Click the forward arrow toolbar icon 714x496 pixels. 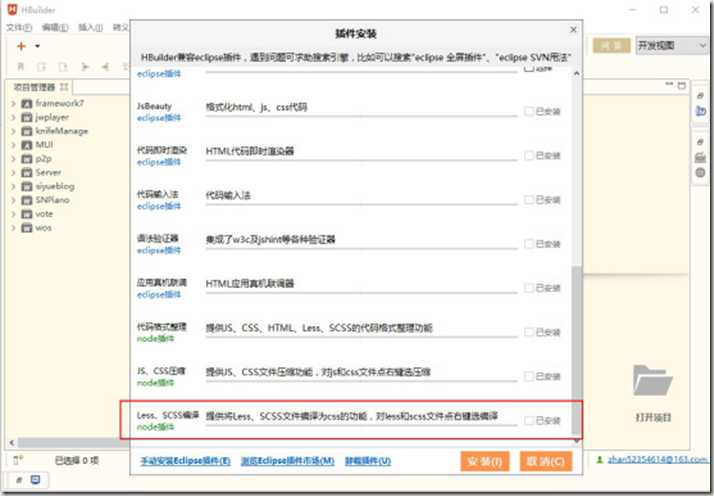[85, 67]
